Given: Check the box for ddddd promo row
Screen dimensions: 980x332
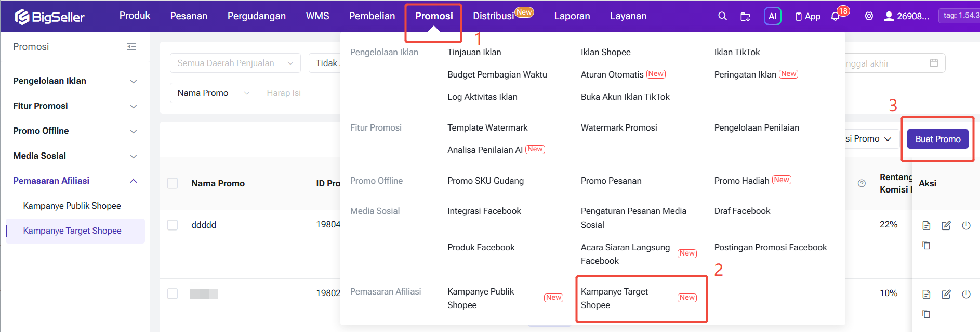Looking at the screenshot, I should [x=173, y=225].
